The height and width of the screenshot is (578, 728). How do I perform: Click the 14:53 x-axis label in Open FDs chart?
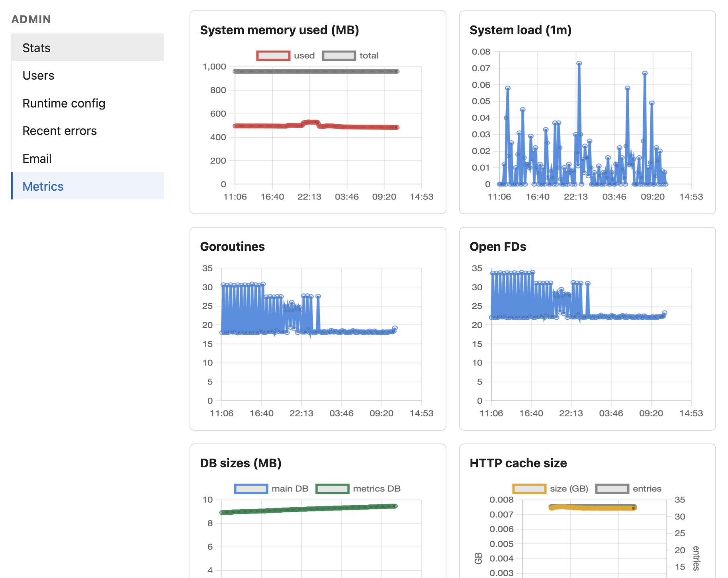[x=691, y=413]
